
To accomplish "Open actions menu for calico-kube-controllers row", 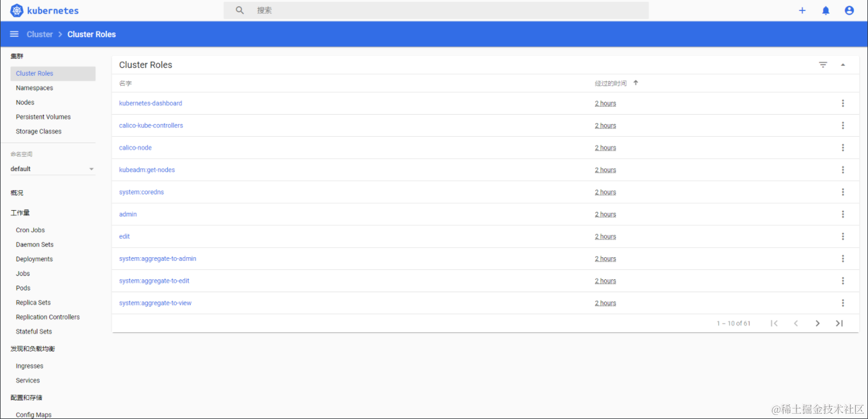I will click(x=843, y=126).
